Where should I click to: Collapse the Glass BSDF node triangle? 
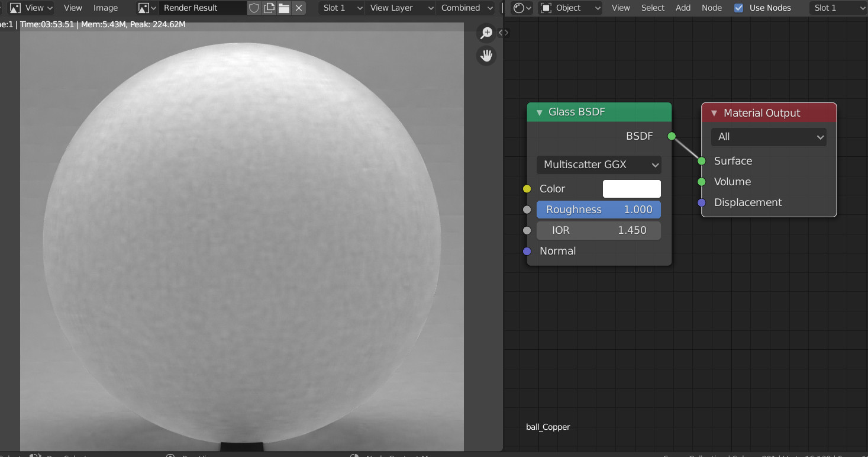[x=539, y=112]
